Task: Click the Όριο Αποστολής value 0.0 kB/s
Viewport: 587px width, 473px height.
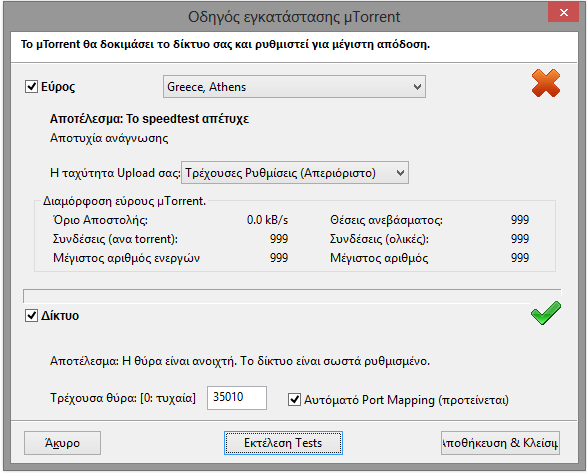Action: coord(267,220)
